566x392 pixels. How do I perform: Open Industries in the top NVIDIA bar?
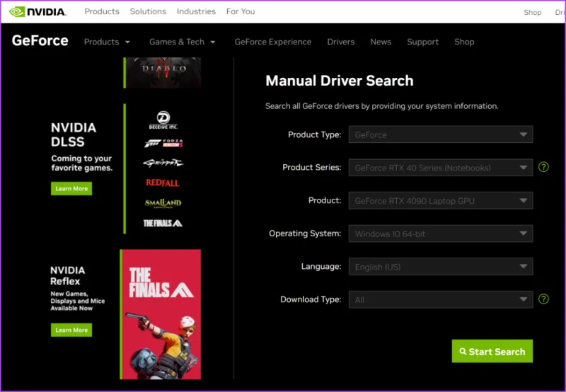(x=196, y=11)
